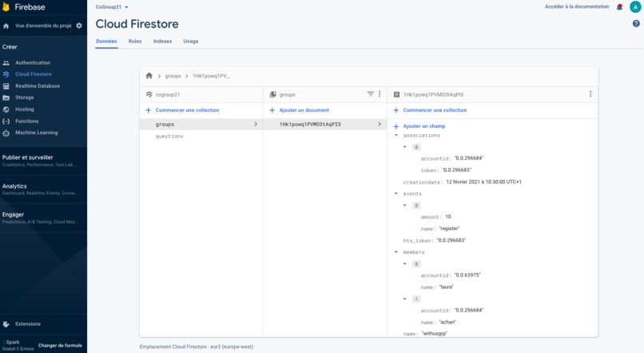Viewport: 644px width, 353px height.
Task: Click the Hosting globe icon
Action: pos(6,109)
